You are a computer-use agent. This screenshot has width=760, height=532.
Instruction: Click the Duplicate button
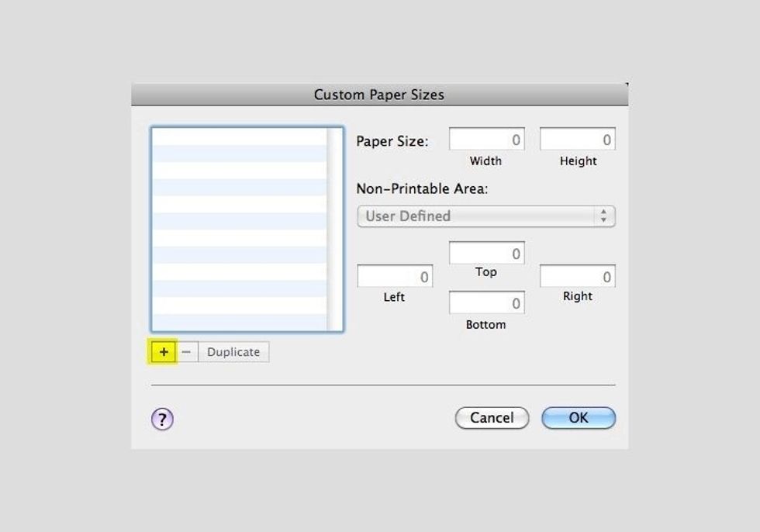point(233,352)
